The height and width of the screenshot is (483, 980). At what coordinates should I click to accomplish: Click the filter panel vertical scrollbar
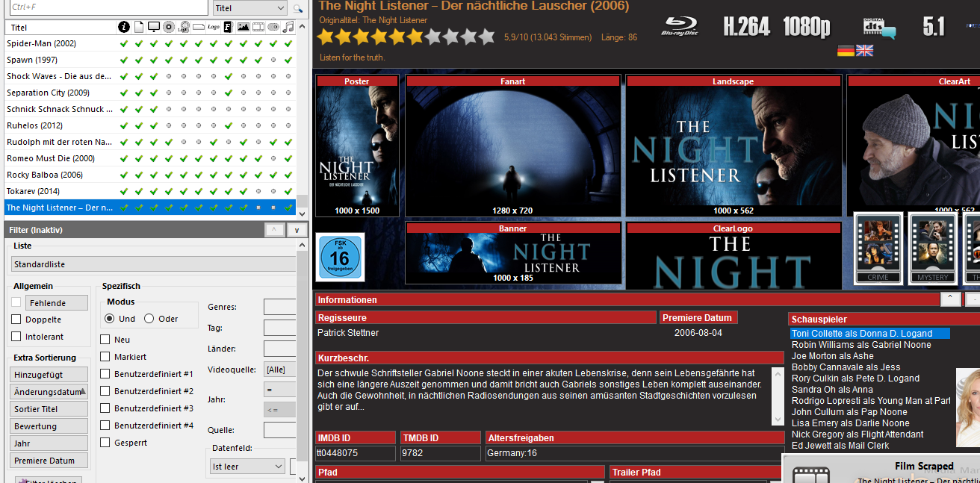(x=302, y=362)
